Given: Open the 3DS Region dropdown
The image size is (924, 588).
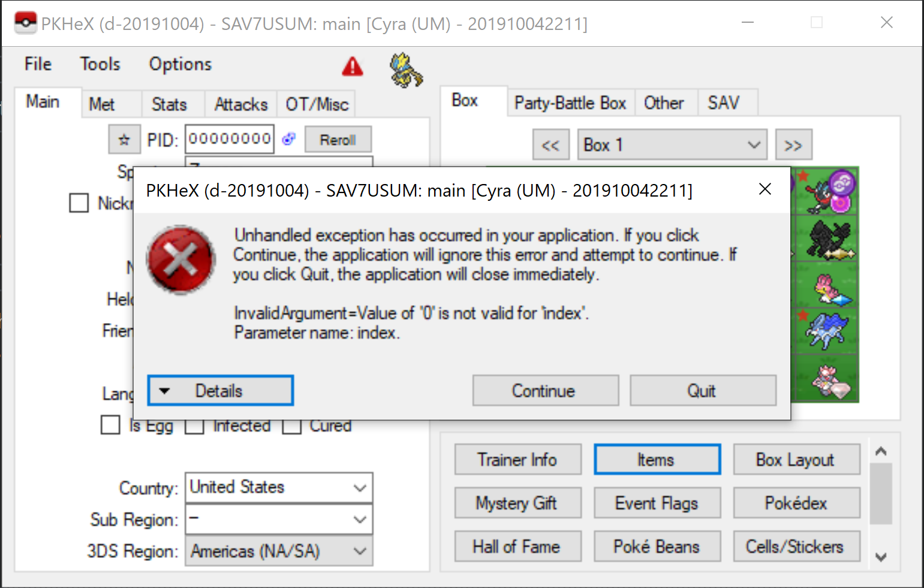Looking at the screenshot, I should (279, 551).
